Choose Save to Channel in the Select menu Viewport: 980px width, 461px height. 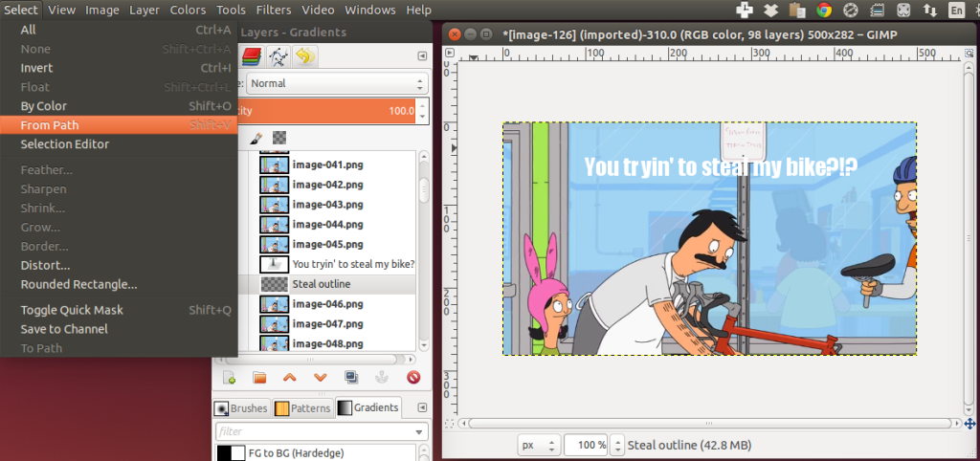pyautogui.click(x=119, y=329)
